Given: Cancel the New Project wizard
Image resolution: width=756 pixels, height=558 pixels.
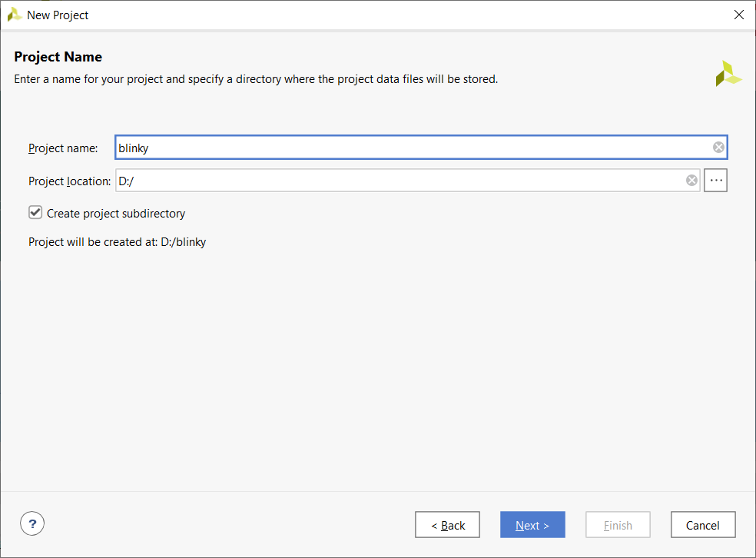Looking at the screenshot, I should click(703, 525).
